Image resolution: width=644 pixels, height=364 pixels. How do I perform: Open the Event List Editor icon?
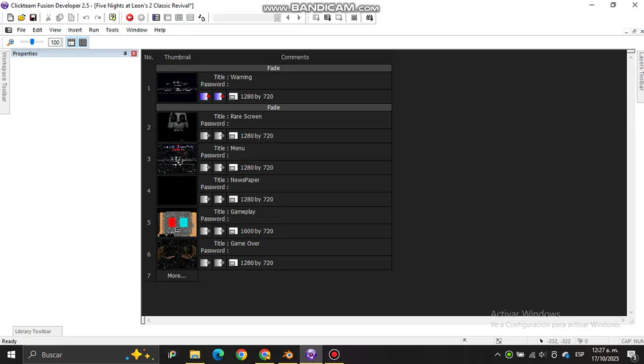coord(190,17)
